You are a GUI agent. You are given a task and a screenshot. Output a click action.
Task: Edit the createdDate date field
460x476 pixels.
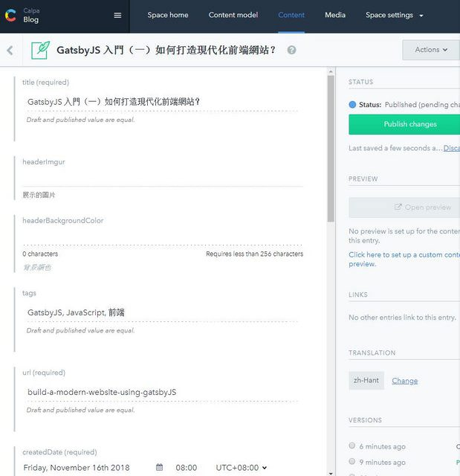pos(77,468)
